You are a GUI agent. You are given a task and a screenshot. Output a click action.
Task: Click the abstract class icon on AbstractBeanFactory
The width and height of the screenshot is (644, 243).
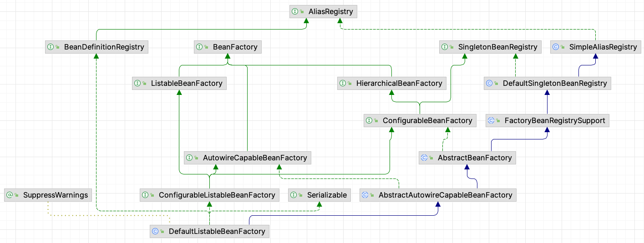(x=424, y=158)
